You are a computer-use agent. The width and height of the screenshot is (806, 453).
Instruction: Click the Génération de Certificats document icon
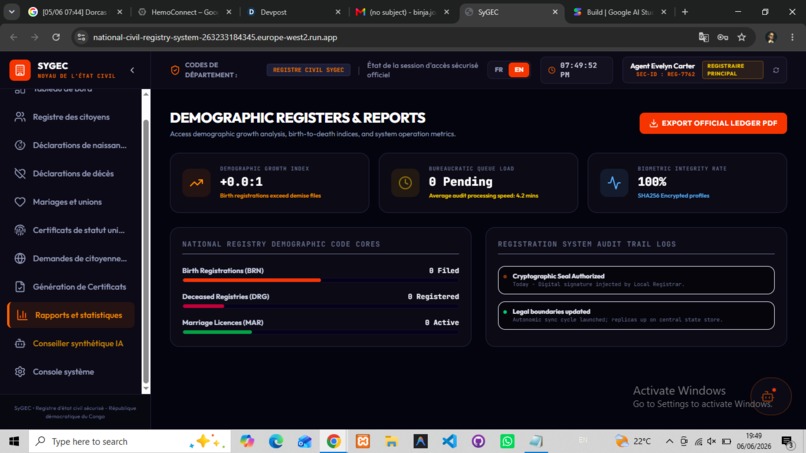[x=20, y=286]
